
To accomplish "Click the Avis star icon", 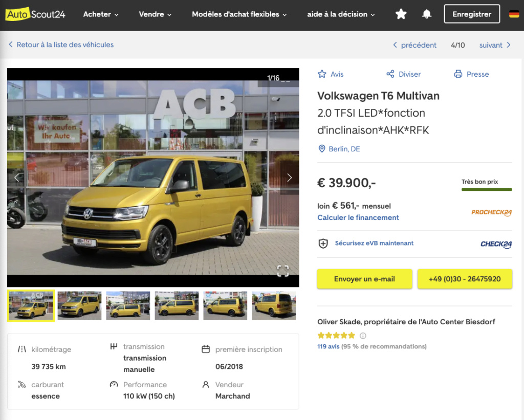I will [x=322, y=74].
